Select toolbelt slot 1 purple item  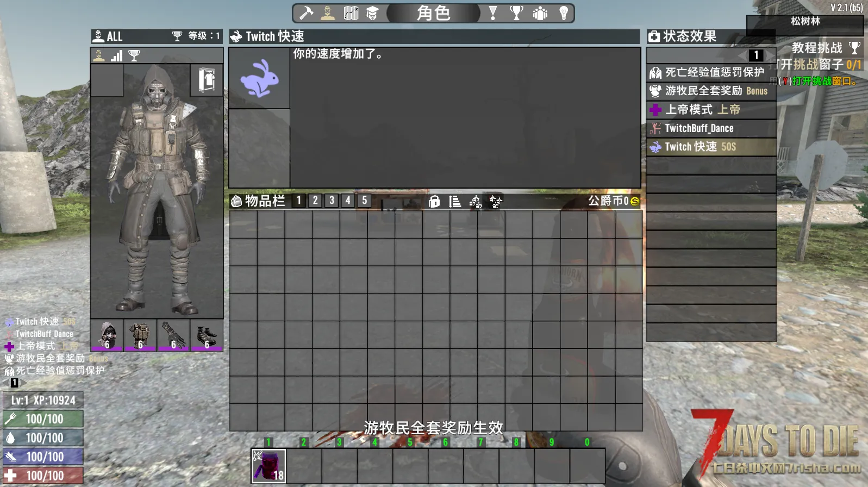pyautogui.click(x=268, y=466)
